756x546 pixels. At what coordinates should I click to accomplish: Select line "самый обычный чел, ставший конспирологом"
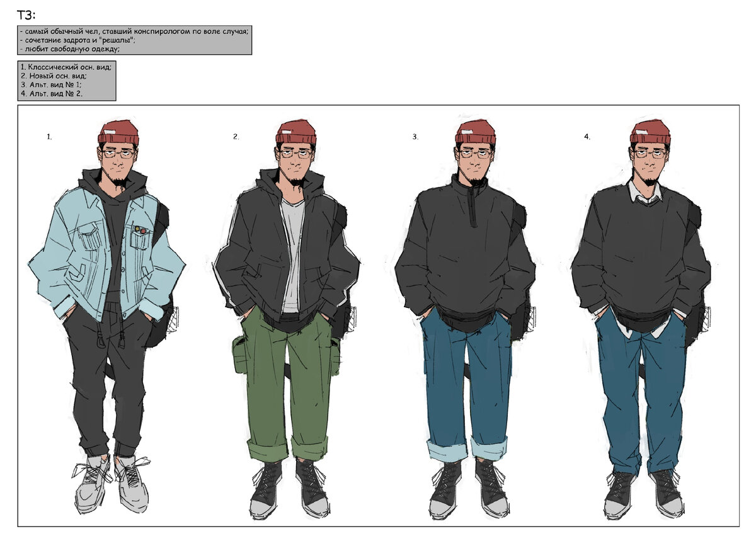(134, 31)
